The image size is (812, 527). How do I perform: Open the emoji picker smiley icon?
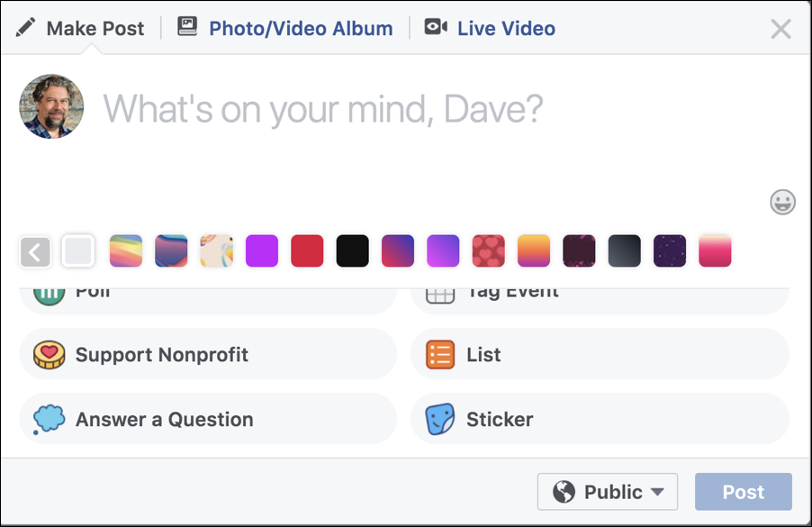(x=782, y=203)
